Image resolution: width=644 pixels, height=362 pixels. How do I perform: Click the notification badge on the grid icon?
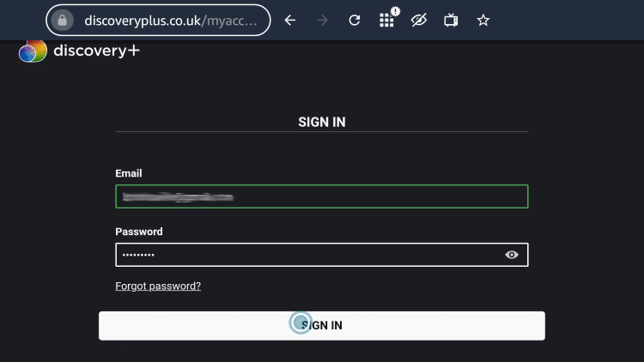coord(396,11)
